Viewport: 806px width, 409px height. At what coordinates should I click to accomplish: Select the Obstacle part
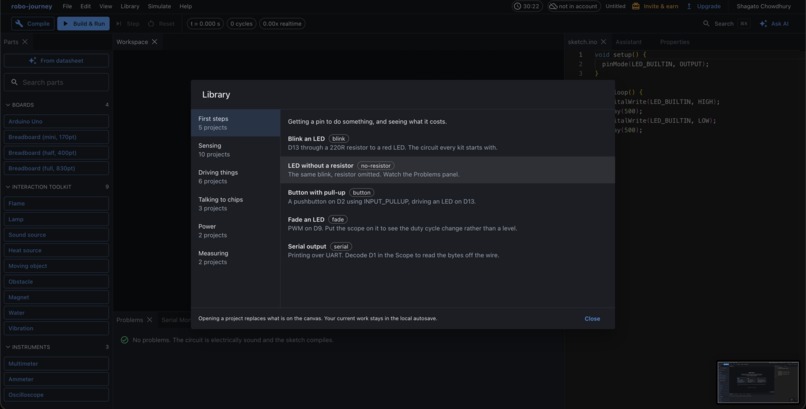[x=57, y=282]
